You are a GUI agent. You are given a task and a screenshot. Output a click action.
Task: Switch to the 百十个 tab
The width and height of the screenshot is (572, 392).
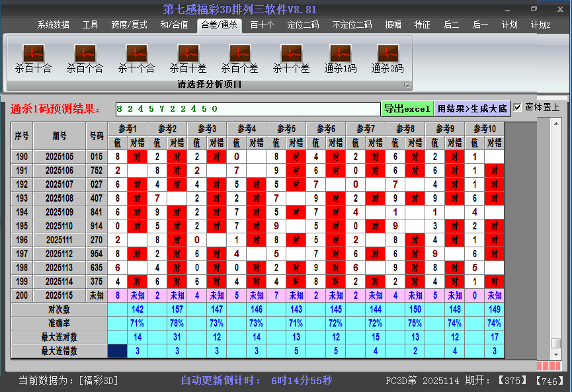pyautogui.click(x=262, y=25)
